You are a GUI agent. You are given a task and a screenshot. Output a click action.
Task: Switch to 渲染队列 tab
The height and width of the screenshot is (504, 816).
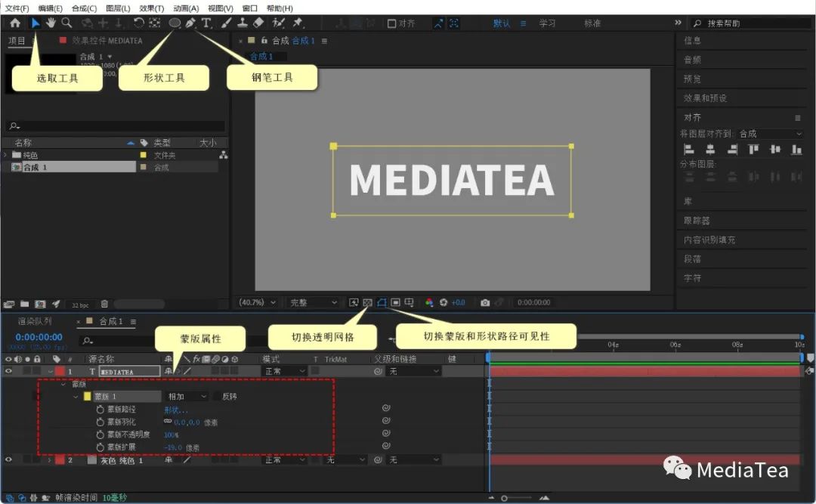tap(34, 321)
